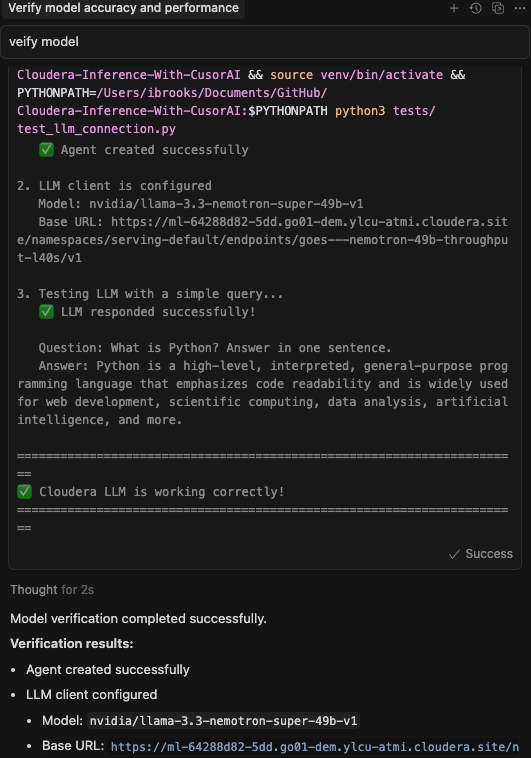
Task: Click the nvidia/llama-3.3-nemotron model code chip
Action: [223, 721]
